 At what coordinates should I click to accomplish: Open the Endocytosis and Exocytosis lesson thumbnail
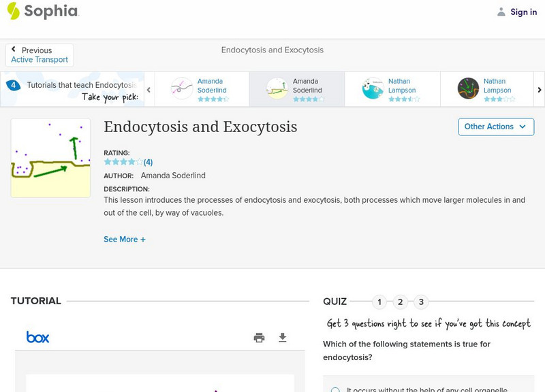[x=50, y=158]
